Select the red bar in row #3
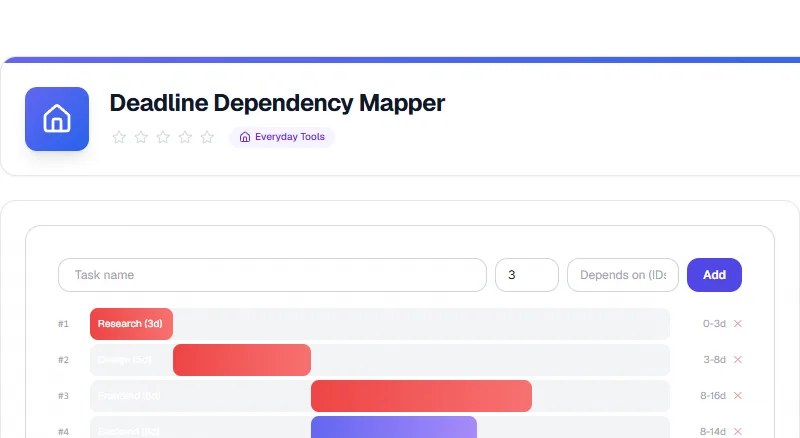This screenshot has height=438, width=800. (x=421, y=396)
